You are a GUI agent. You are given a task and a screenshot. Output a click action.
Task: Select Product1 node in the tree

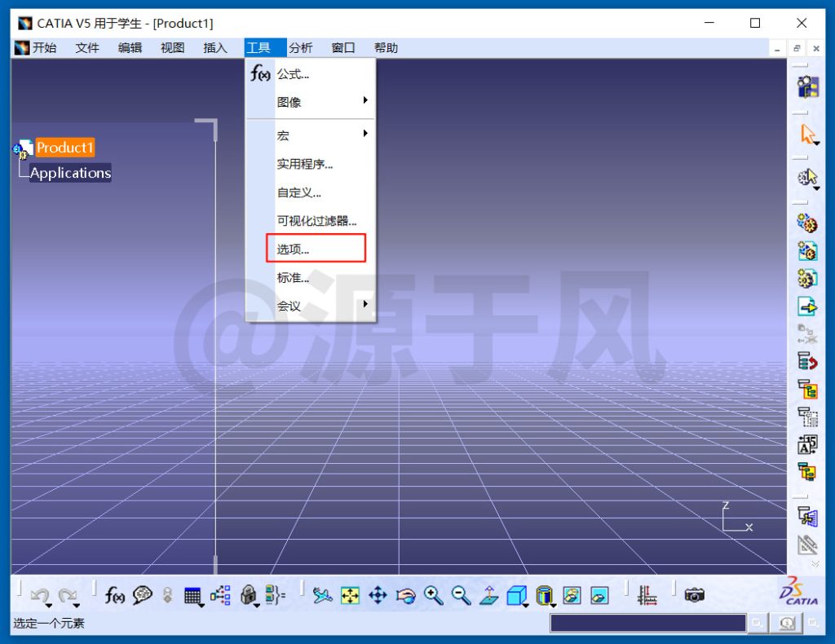click(65, 148)
